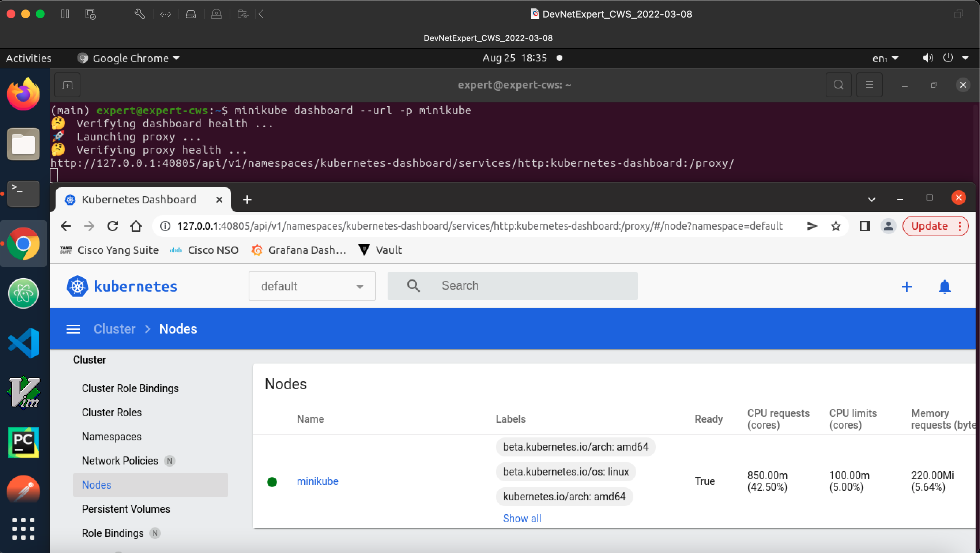Click the Kubernetes Search input field
Screen dimensions: 980x553
[533, 285]
